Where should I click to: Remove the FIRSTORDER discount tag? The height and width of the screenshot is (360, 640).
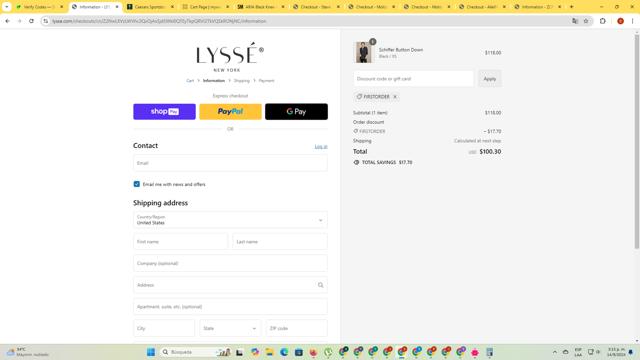point(395,97)
